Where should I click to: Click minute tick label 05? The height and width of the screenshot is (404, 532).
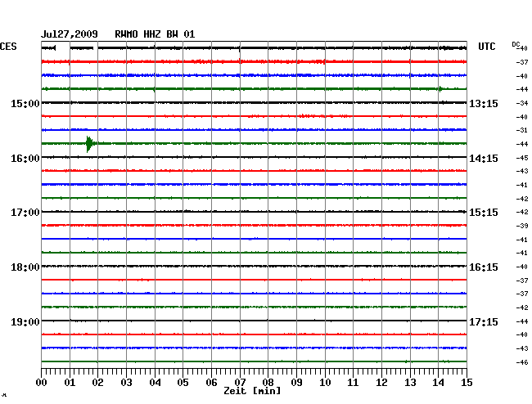pyautogui.click(x=183, y=383)
